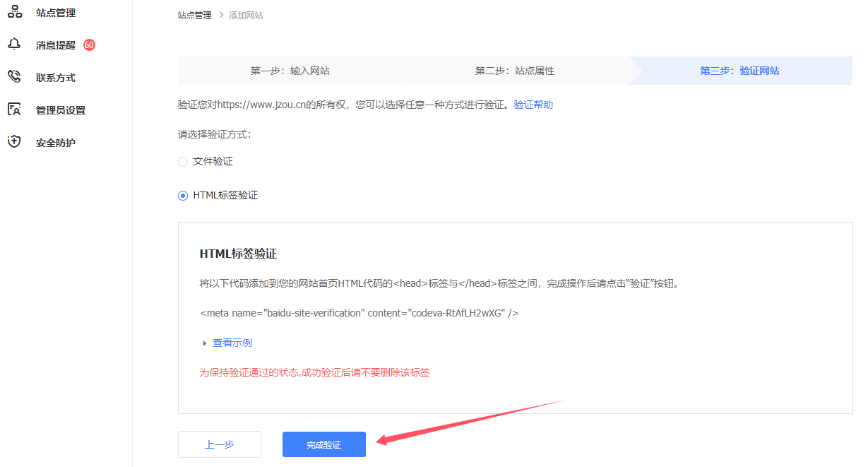
Task: Open 联系方式 menu item
Action: [56, 78]
